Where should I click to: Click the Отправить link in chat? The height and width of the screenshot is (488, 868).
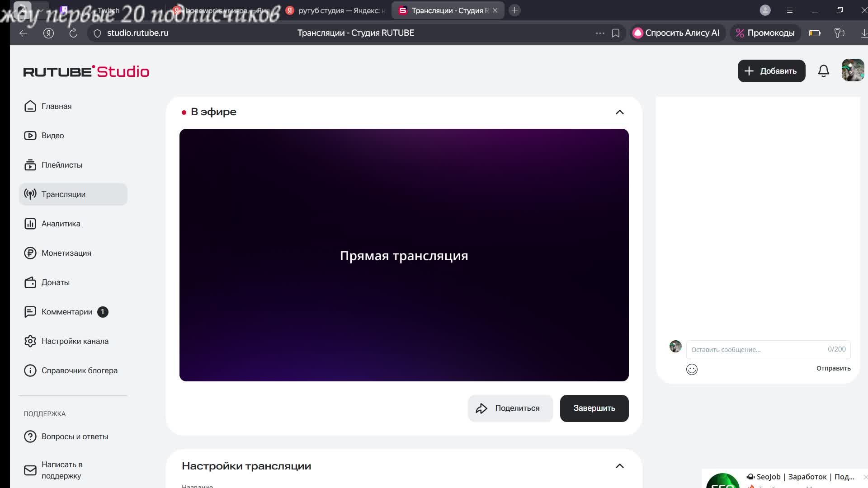(833, 368)
